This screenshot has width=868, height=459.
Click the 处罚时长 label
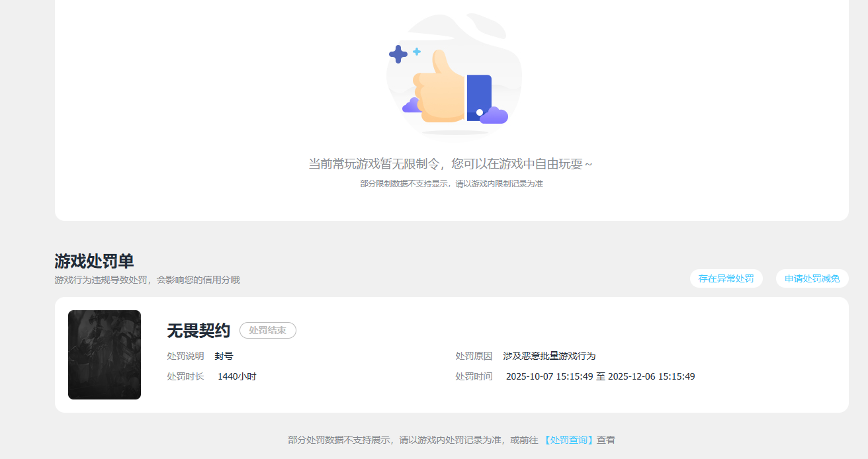click(x=185, y=376)
